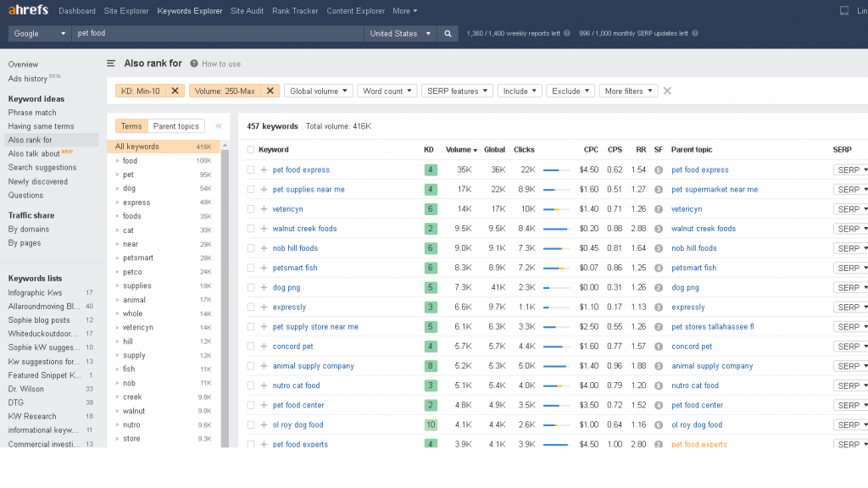The image size is (868, 488).
Task: Click SERP features icon for nutro cat food
Action: (658, 385)
